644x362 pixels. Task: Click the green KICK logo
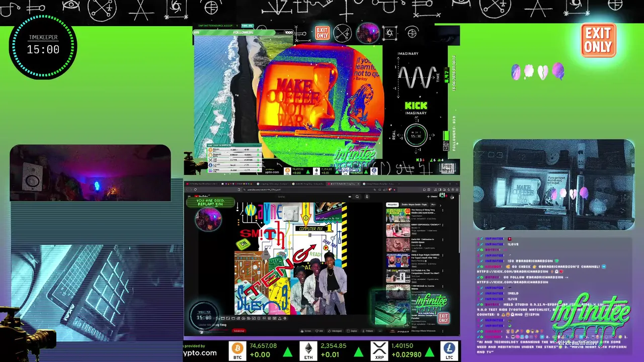[x=416, y=106]
